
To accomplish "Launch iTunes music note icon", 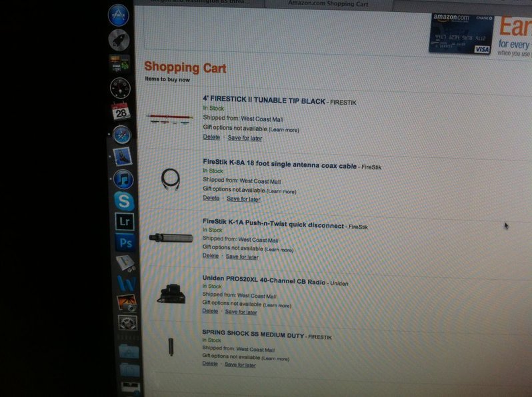I will 123,179.
